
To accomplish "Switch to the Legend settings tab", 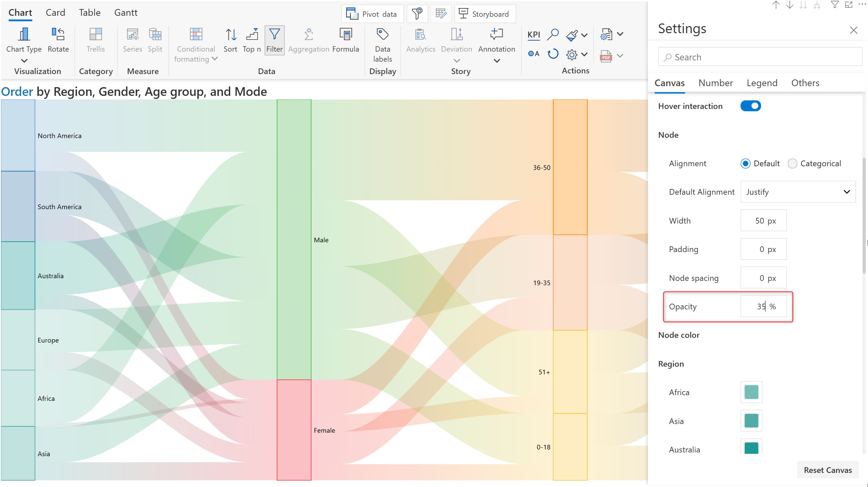I will click(x=762, y=83).
